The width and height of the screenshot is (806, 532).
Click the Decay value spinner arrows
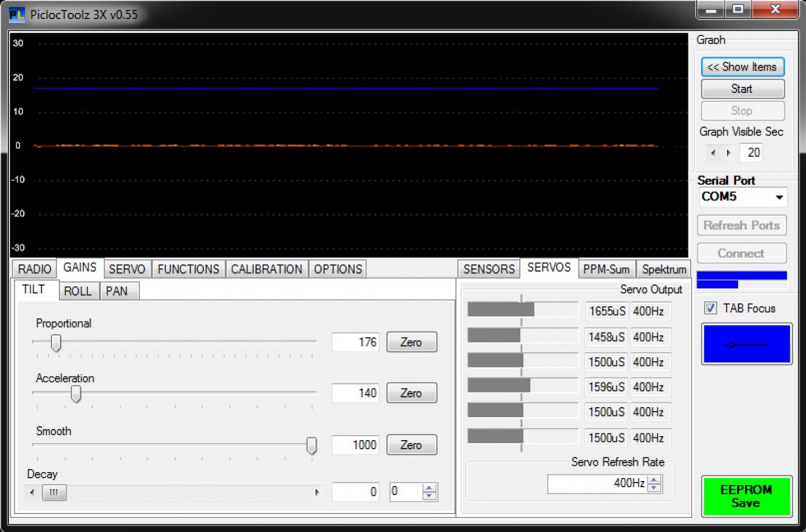429,492
